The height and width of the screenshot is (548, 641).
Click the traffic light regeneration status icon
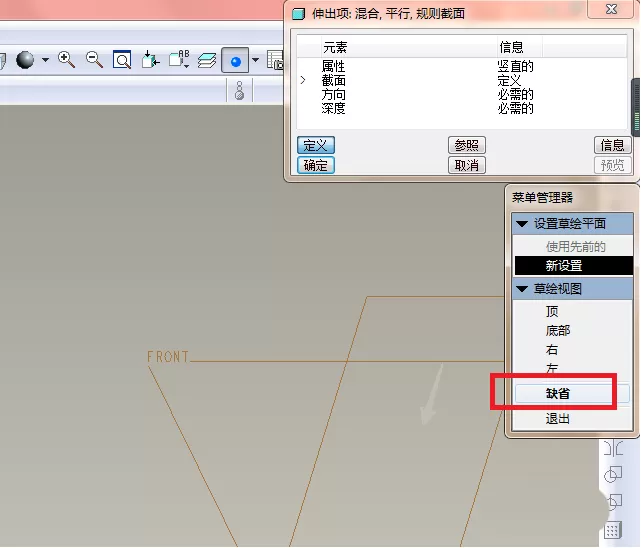[240, 90]
